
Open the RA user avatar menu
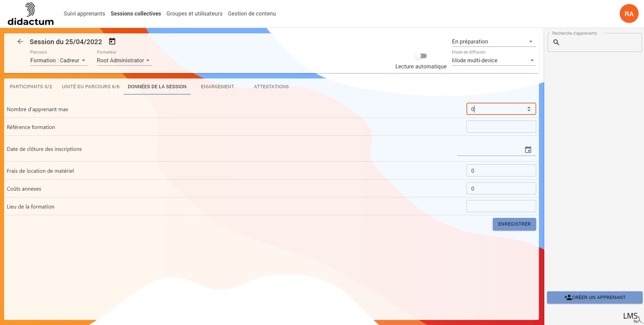click(x=629, y=14)
